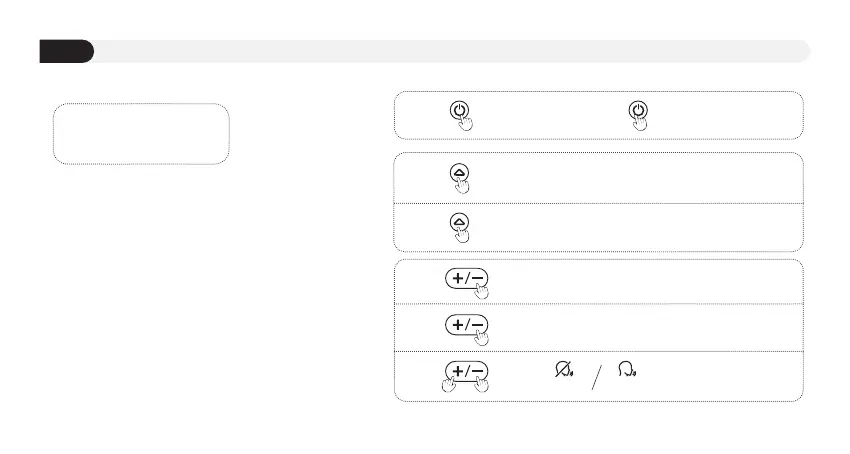
Task: Select the black rounded tab in the header
Action: coord(66,51)
